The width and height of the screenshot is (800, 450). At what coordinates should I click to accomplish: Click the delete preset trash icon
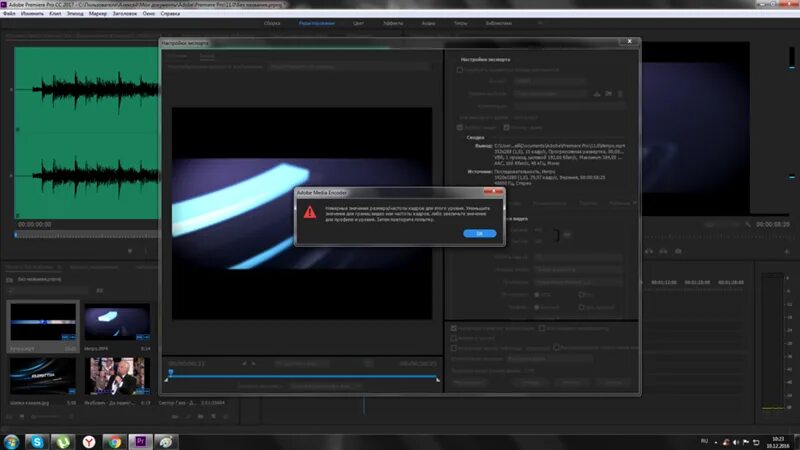[x=620, y=94]
